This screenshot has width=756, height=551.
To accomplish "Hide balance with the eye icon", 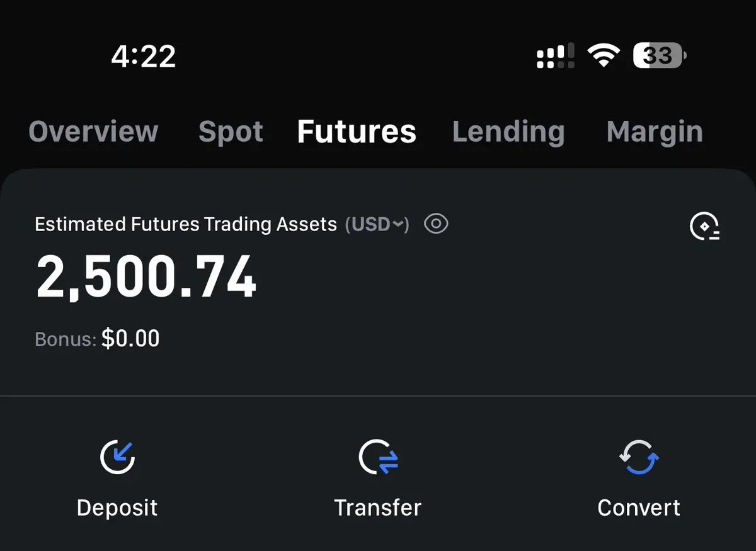I will (x=436, y=224).
